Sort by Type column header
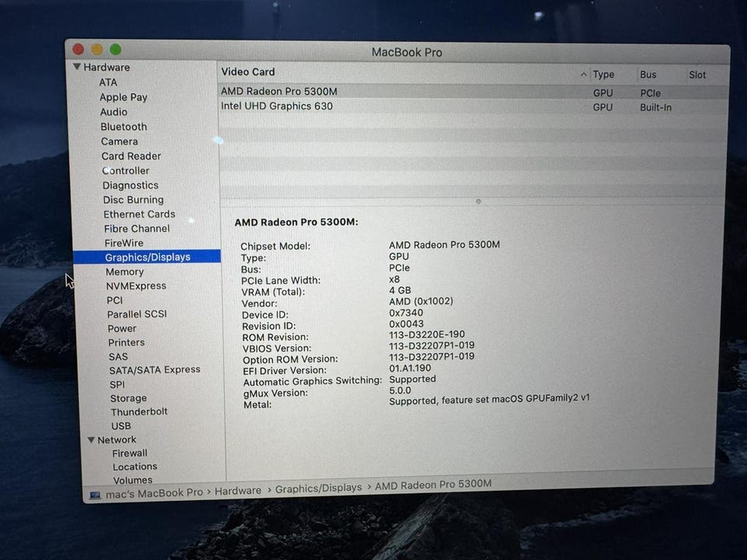 (x=604, y=75)
